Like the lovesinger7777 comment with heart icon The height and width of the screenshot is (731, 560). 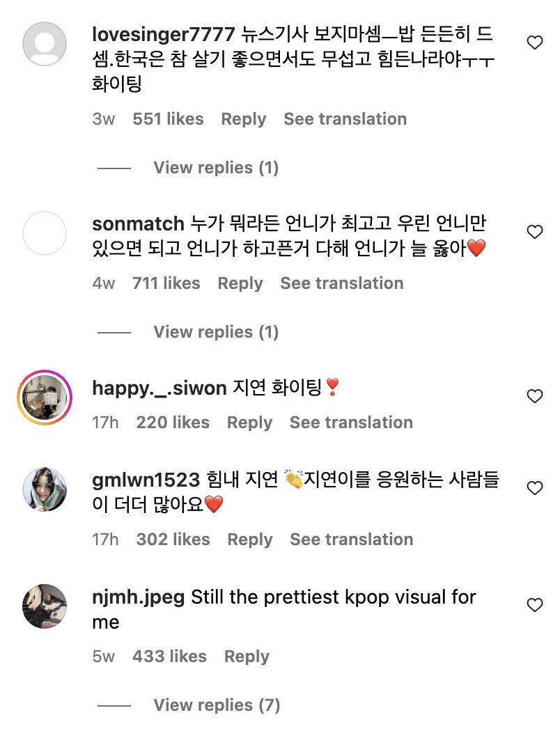click(x=534, y=43)
